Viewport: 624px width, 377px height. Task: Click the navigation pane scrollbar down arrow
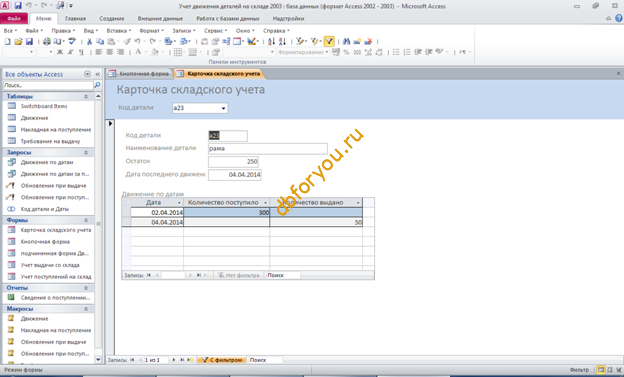pos(98,359)
